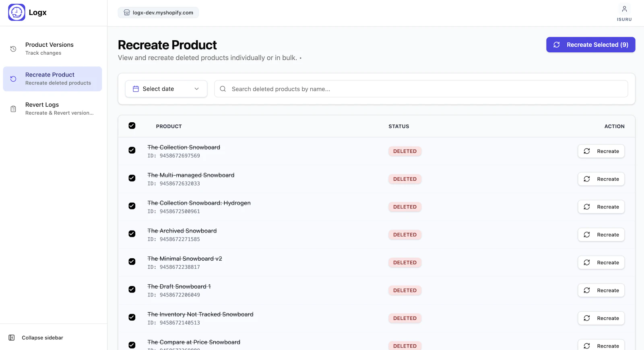Click DELETED badge for The Draft Snowboard 1
The image size is (644, 350).
point(405,290)
